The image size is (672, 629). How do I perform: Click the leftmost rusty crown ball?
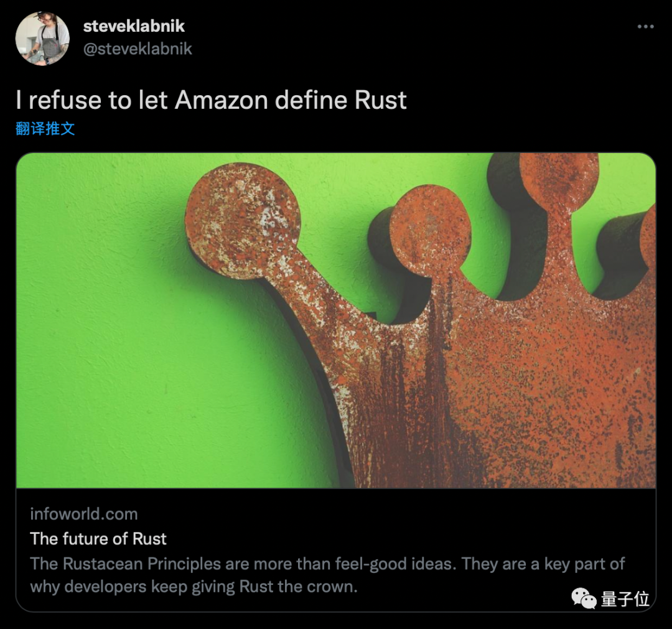click(x=243, y=221)
